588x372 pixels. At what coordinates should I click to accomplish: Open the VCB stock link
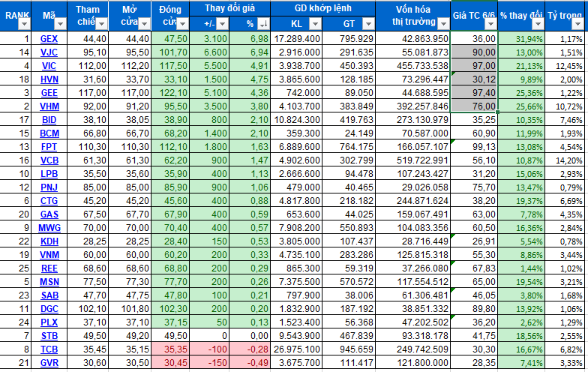pyautogui.click(x=49, y=160)
